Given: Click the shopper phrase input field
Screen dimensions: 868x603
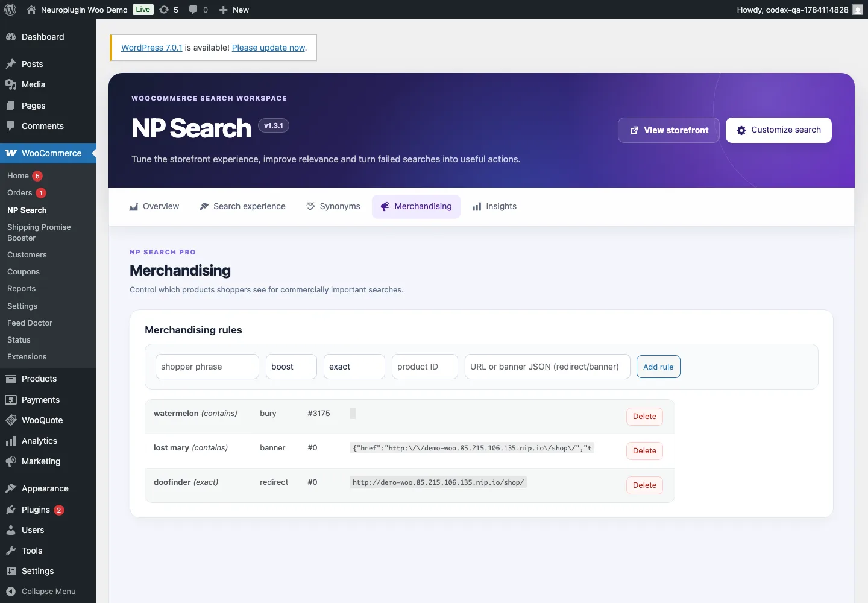Looking at the screenshot, I should pyautogui.click(x=207, y=367).
